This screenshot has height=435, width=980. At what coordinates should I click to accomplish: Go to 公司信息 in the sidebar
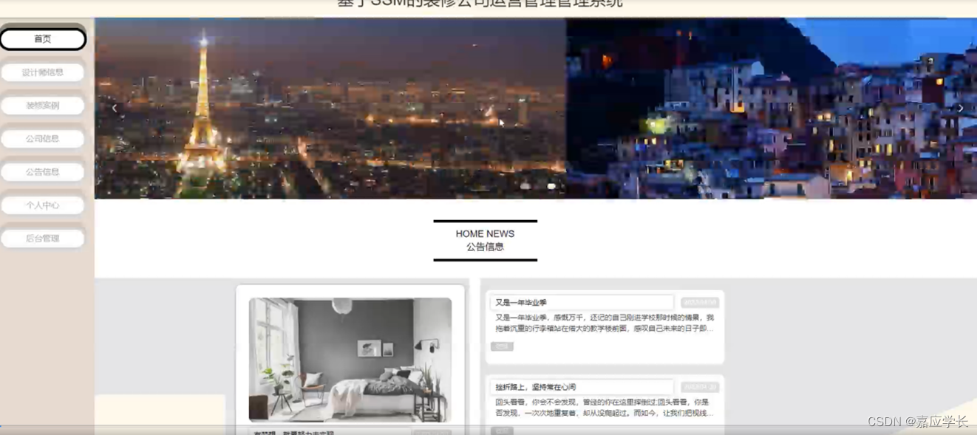pos(43,139)
